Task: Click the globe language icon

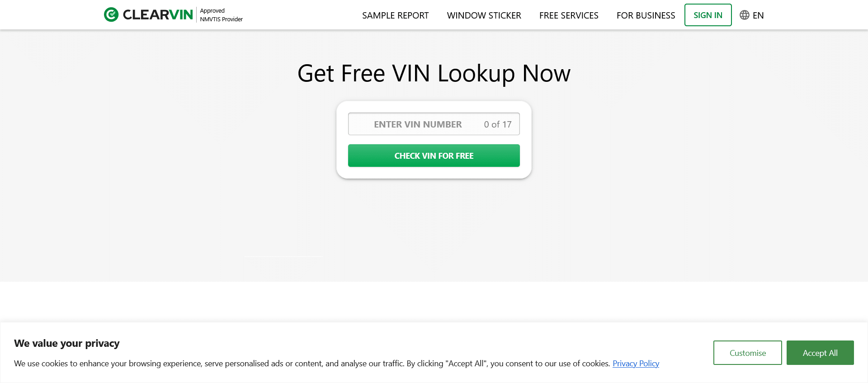Action: pyautogui.click(x=744, y=15)
